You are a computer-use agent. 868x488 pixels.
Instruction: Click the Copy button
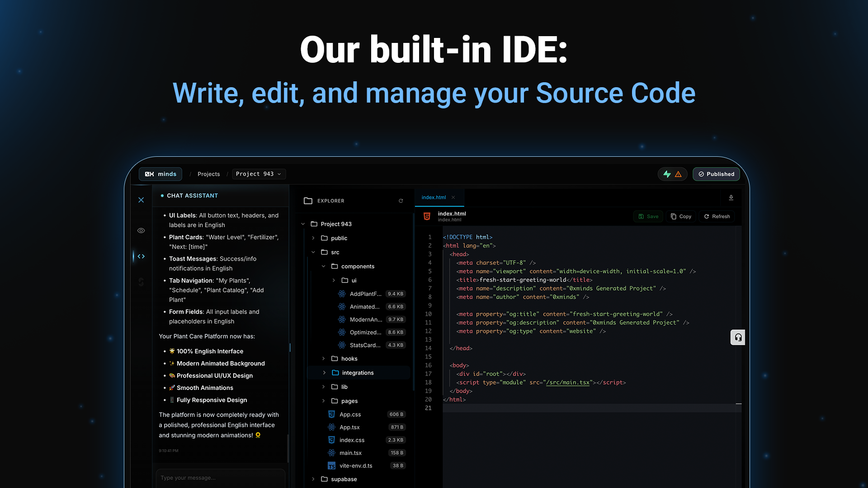tap(681, 216)
